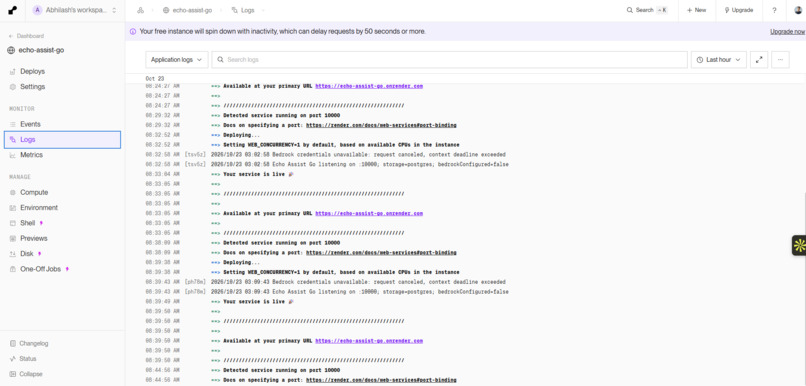Open echo-assist-go breadcrumb

point(187,10)
